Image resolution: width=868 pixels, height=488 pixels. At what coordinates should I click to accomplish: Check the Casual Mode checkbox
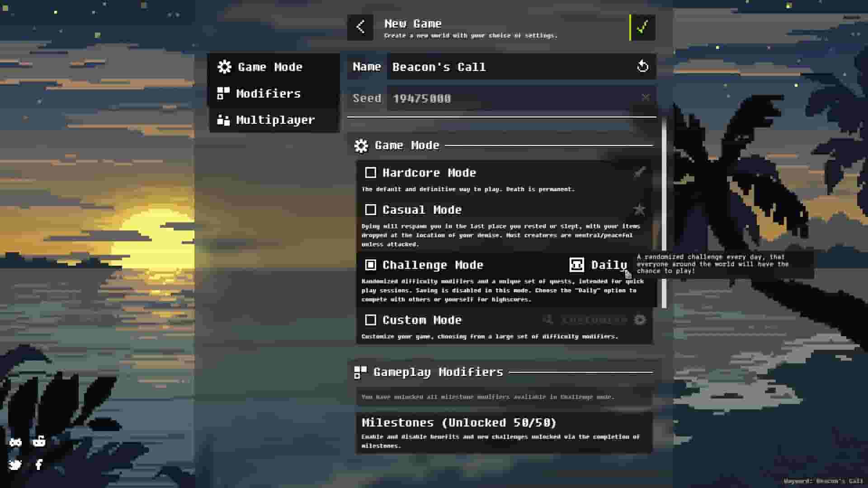[x=371, y=209]
